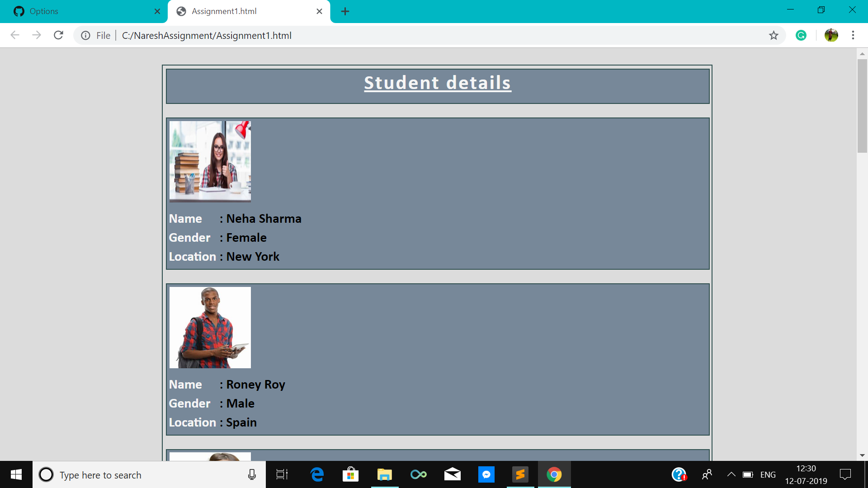Expand hidden system tray icons
This screenshot has height=488, width=868.
[x=731, y=474]
